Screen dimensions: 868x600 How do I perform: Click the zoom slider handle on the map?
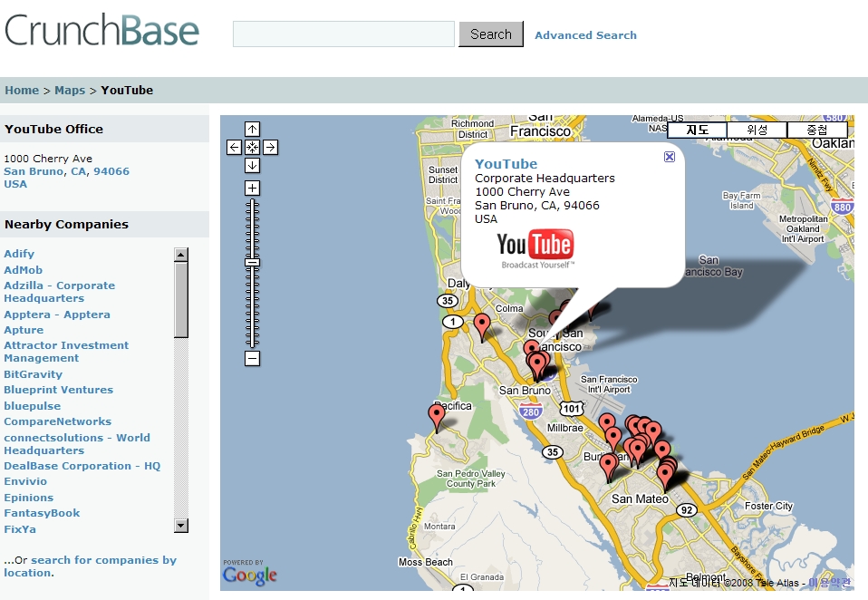pyautogui.click(x=253, y=262)
